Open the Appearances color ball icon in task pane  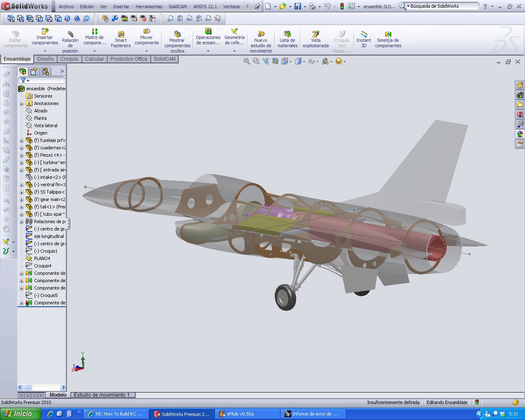[520, 134]
